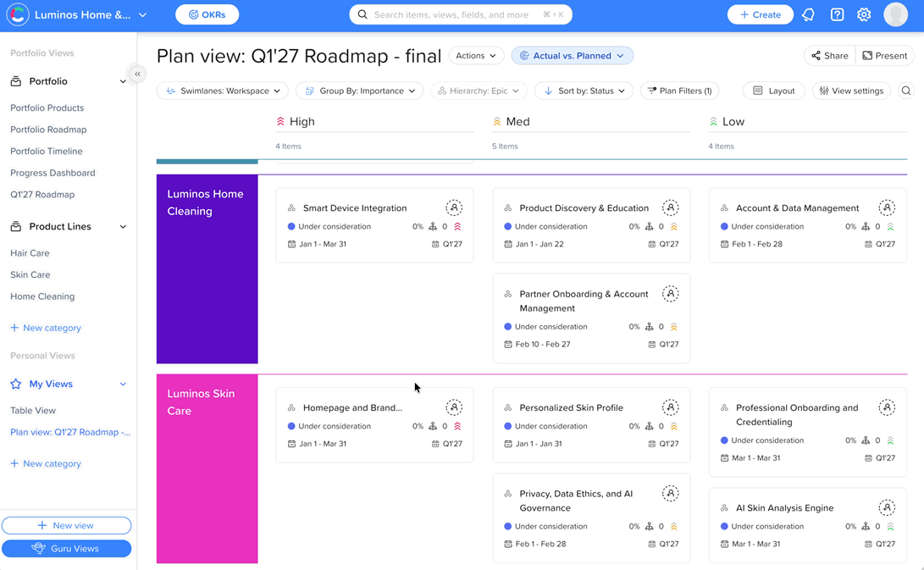
Task: Open View settings
Action: click(x=851, y=91)
